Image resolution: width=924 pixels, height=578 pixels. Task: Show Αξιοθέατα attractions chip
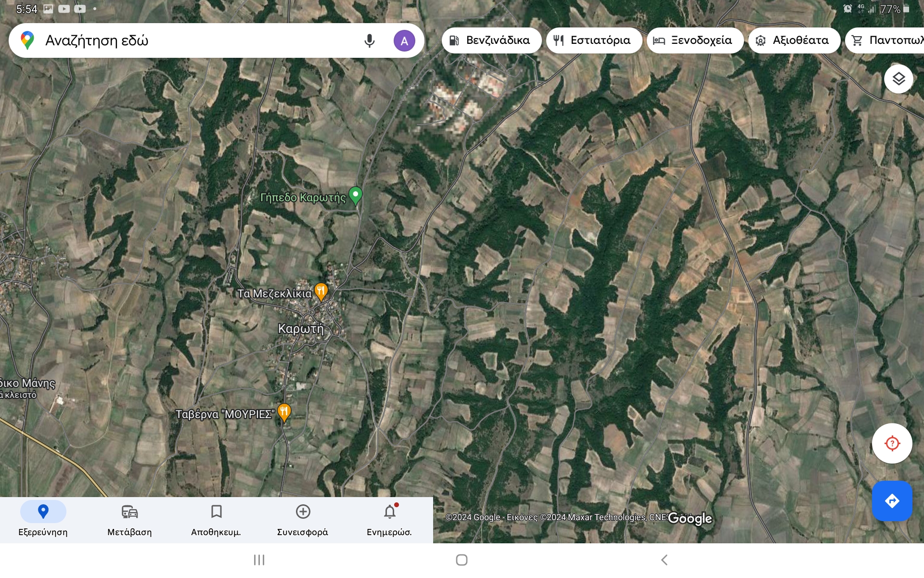pyautogui.click(x=794, y=40)
